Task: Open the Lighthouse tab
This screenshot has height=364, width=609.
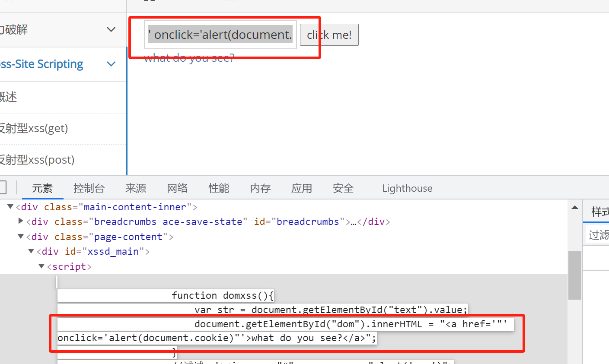Action: tap(407, 188)
